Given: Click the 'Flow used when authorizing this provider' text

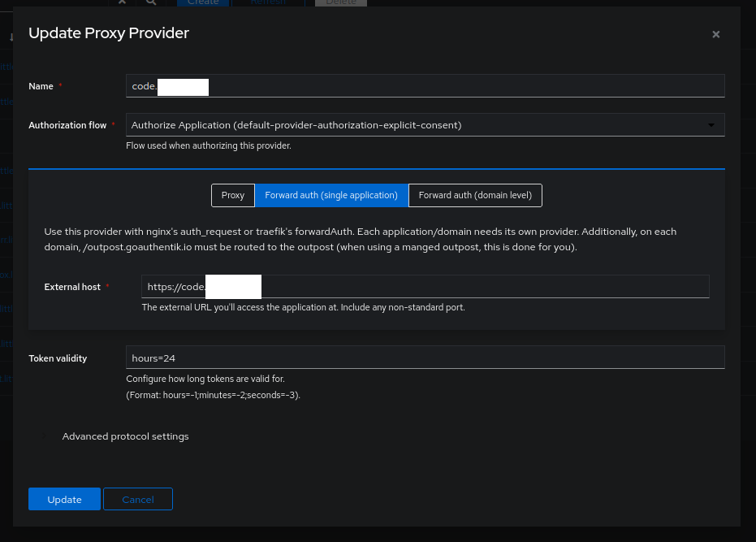Looking at the screenshot, I should 208,145.
